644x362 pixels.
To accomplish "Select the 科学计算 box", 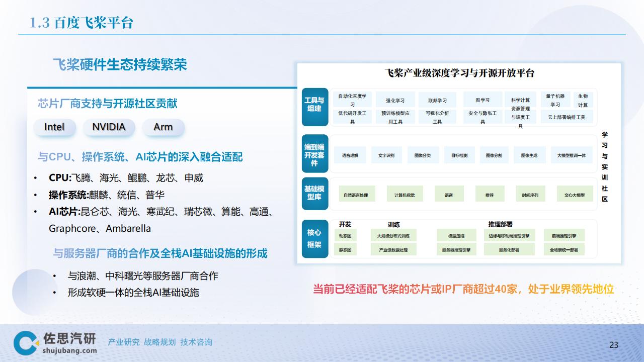I will 520,100.
